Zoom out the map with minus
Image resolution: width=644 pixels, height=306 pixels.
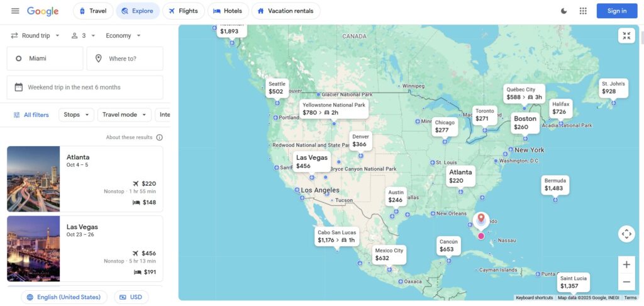tap(626, 282)
